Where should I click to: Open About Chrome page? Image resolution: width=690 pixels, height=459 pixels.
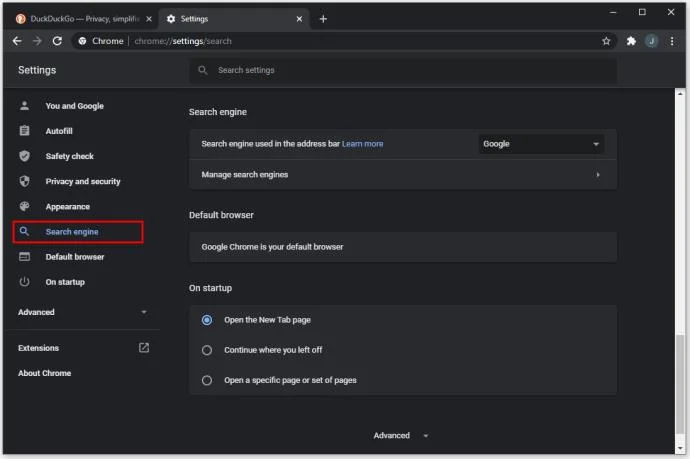tap(44, 373)
